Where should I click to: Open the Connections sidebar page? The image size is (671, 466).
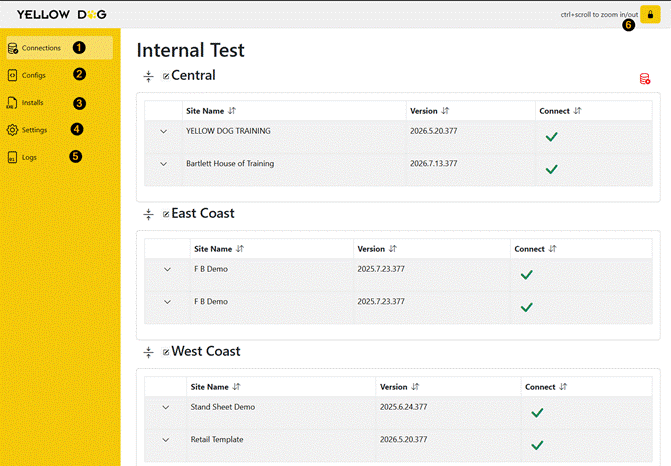59,47
